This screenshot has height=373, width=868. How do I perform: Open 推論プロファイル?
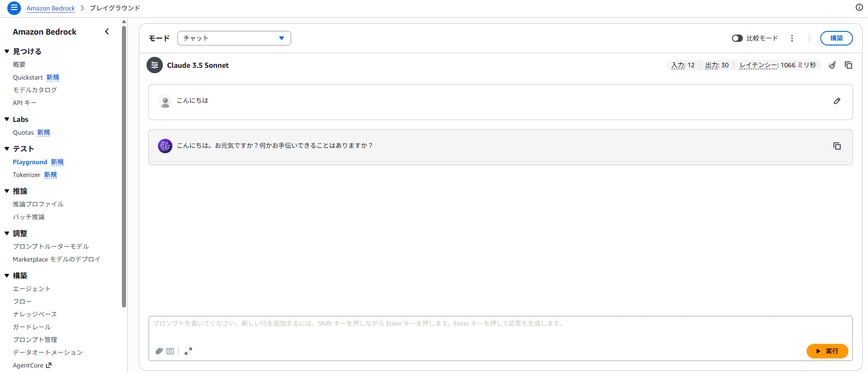[38, 204]
